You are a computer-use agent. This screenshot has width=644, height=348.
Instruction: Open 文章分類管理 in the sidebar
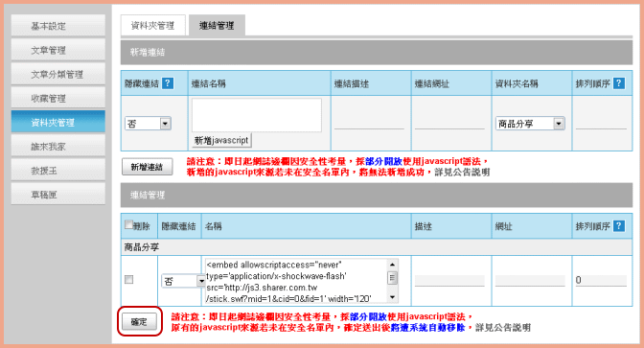click(57, 75)
